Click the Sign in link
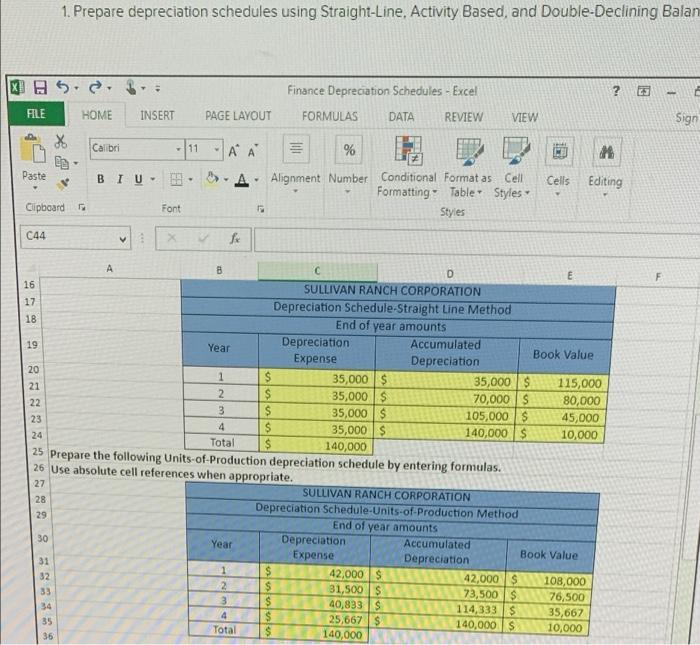 coord(688,118)
